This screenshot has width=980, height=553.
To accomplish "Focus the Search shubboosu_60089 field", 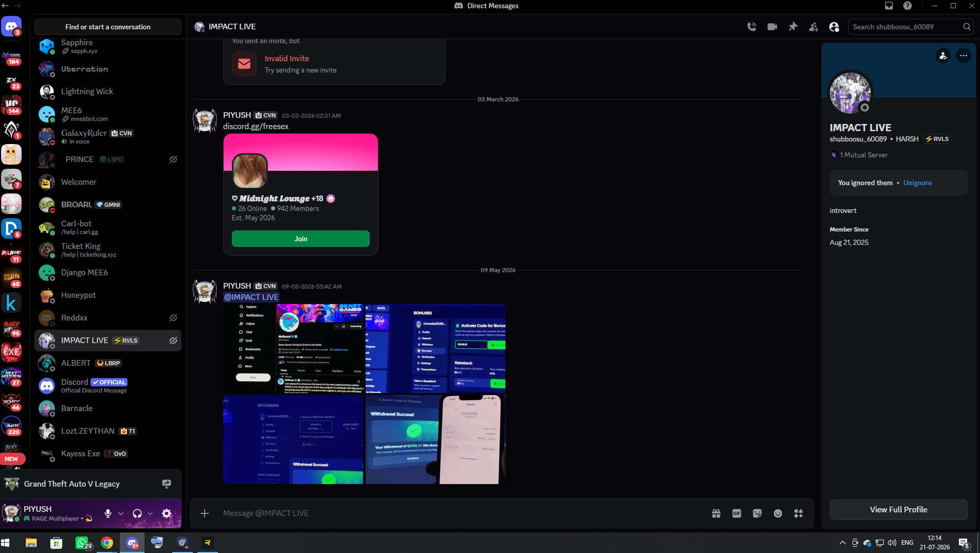I will [x=911, y=27].
